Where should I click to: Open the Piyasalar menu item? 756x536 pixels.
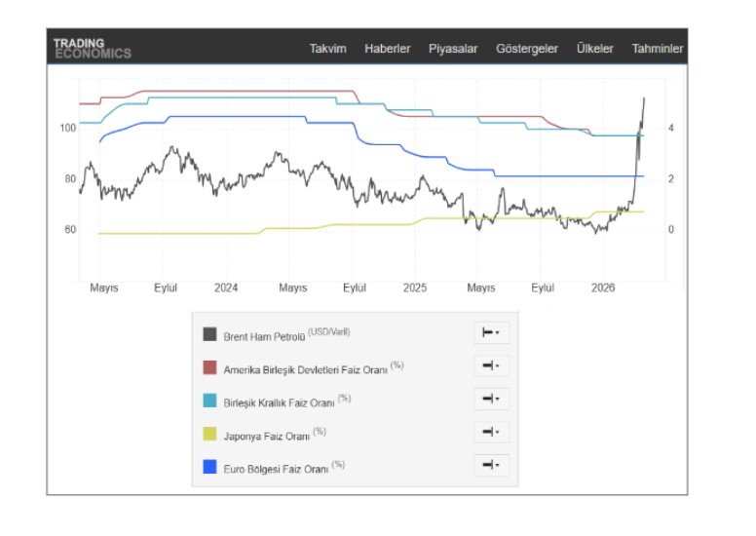[x=453, y=49]
